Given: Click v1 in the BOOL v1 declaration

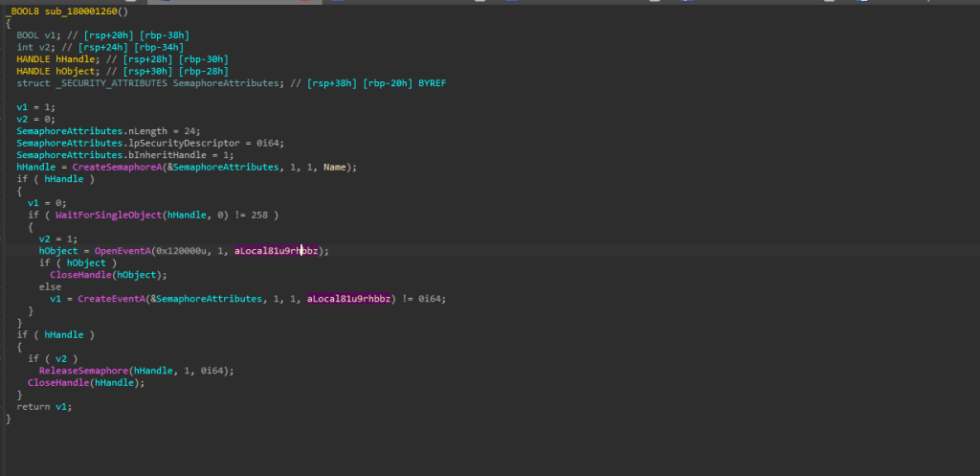Looking at the screenshot, I should click(x=50, y=35).
